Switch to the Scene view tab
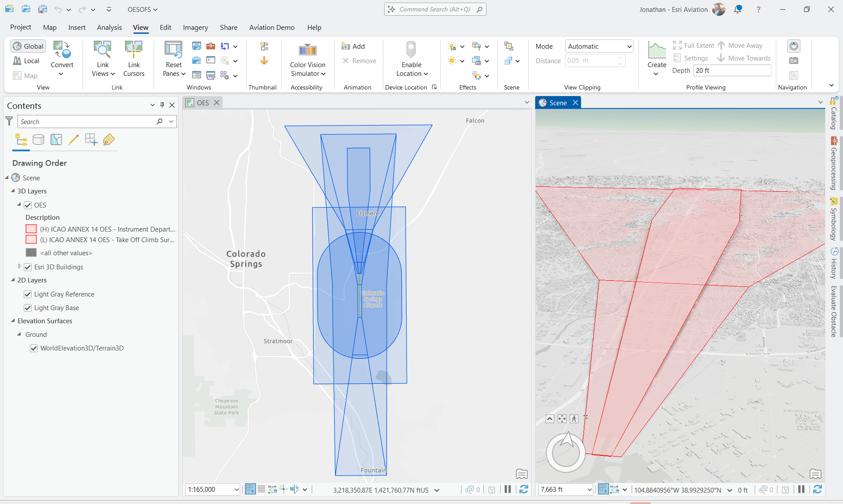This screenshot has width=843, height=504. click(x=557, y=102)
